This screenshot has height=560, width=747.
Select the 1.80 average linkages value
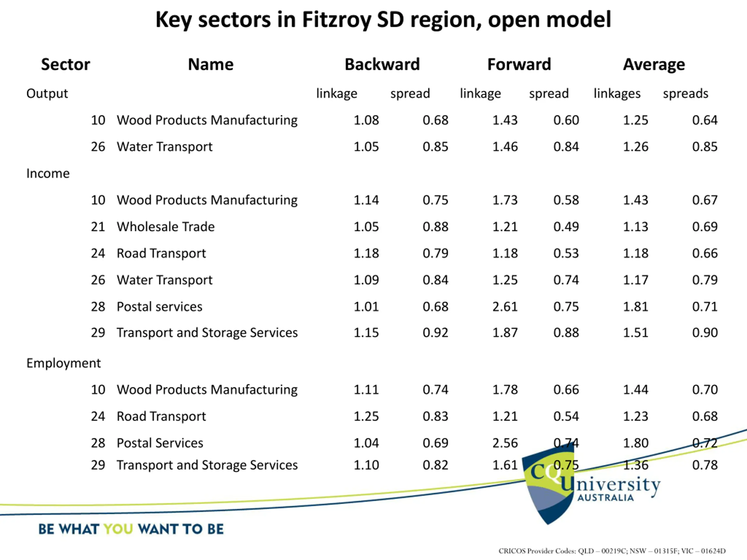(636, 443)
